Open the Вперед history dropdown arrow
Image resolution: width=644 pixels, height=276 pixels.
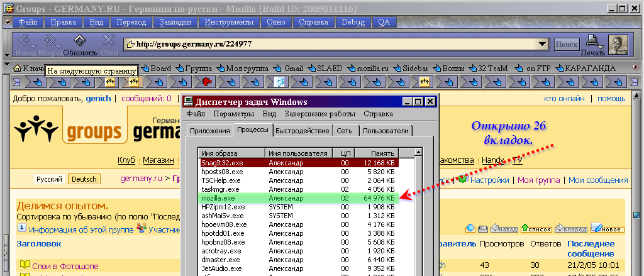[x=59, y=47]
